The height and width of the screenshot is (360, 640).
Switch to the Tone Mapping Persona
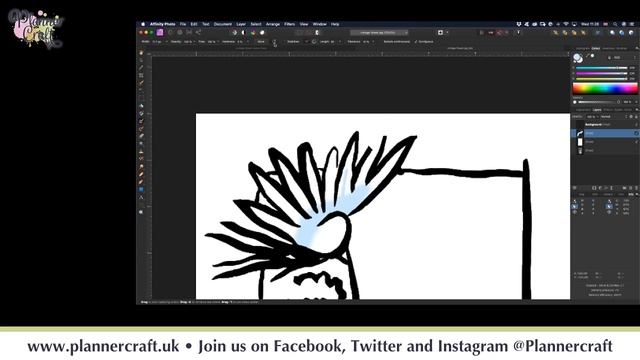pos(189,33)
